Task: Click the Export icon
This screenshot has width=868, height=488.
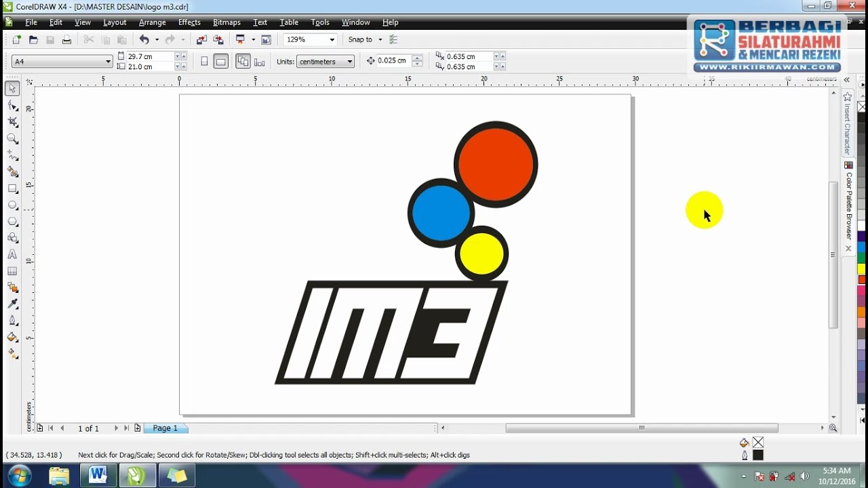Action: [218, 40]
